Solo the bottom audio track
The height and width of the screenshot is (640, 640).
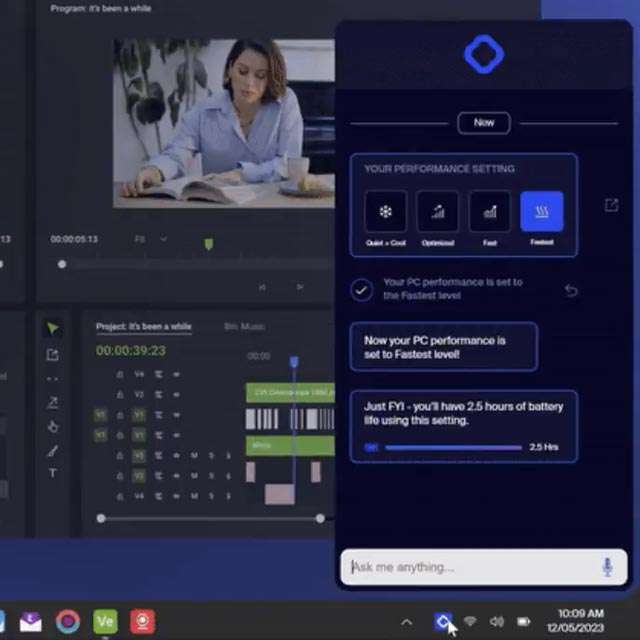211,496
